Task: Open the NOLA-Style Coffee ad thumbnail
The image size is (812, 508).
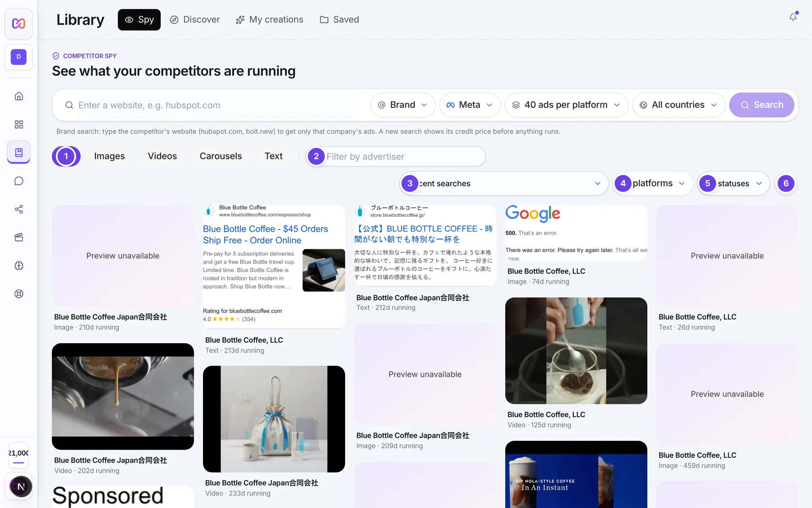Action: coord(576,475)
